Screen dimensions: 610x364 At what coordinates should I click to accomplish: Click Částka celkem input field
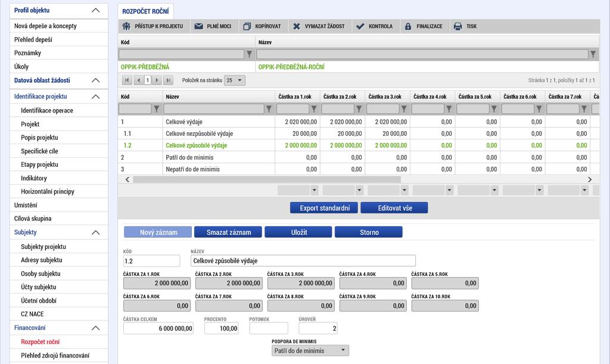[158, 328]
